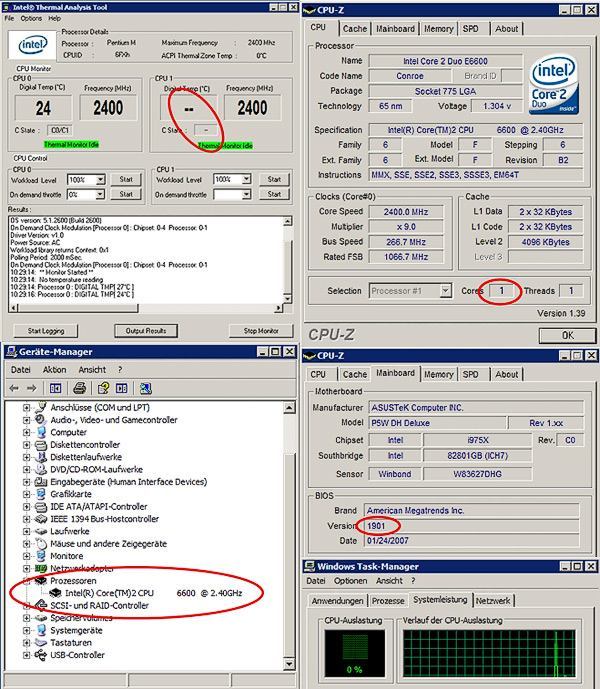Screen dimensions: 600x689
Task: Click Start Logging button
Action: pos(46,331)
